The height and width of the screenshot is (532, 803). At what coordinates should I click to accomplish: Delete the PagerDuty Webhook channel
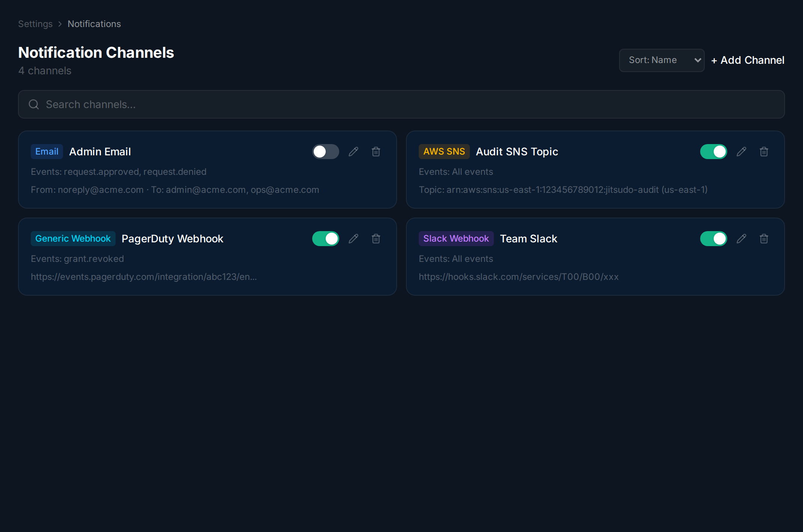pos(376,239)
